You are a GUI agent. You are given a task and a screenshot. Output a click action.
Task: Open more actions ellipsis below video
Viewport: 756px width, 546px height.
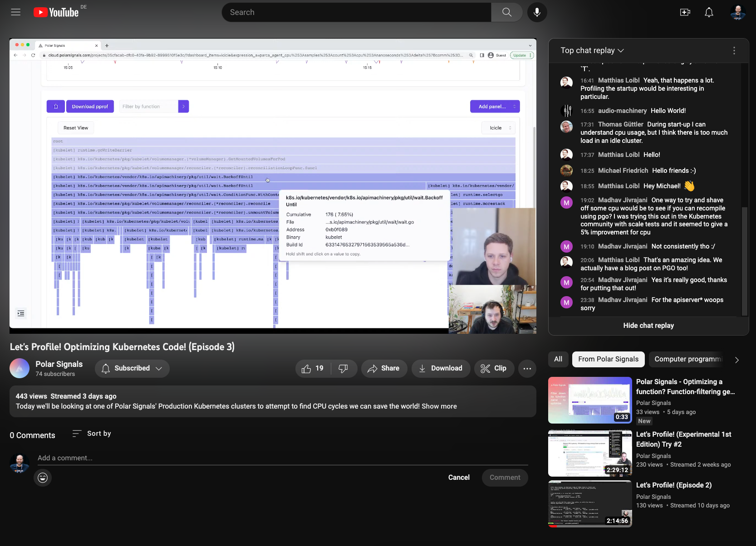[x=527, y=369]
